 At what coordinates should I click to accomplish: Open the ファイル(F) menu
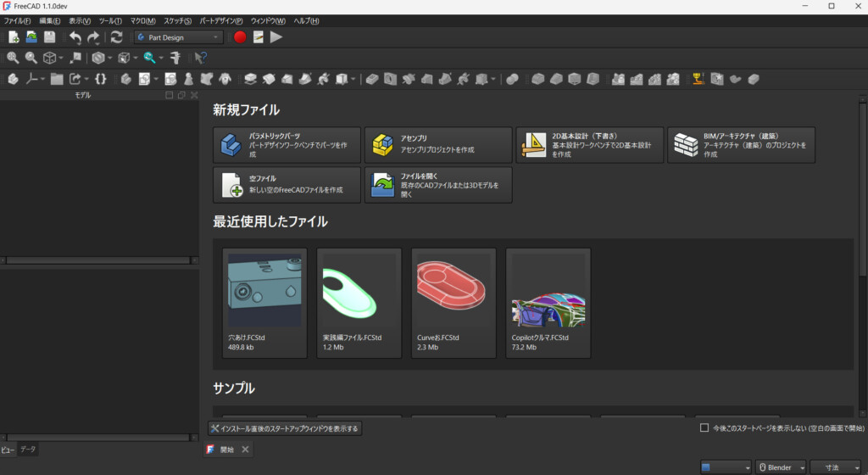pos(17,21)
